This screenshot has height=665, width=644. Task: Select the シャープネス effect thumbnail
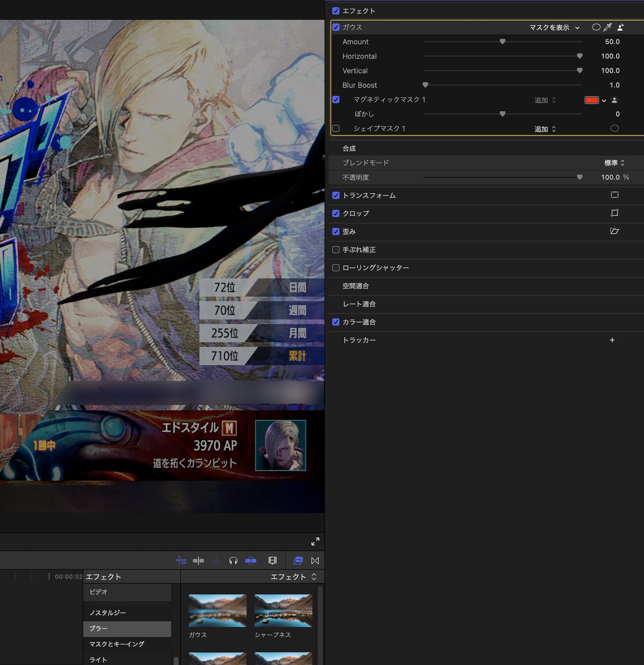click(x=283, y=611)
